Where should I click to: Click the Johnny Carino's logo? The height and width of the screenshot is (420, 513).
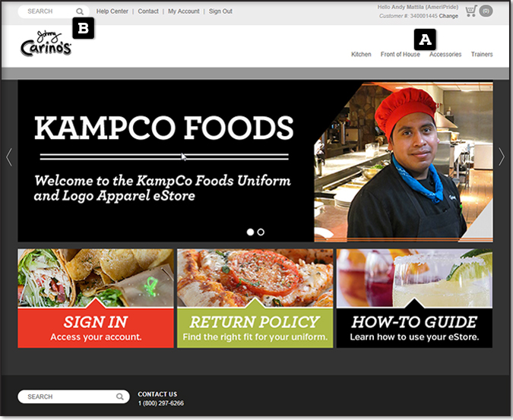46,44
